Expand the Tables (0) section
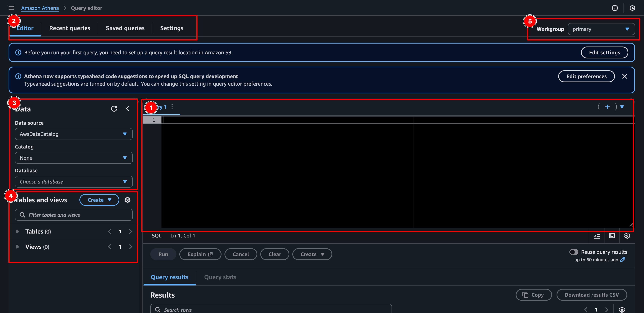 [x=18, y=231]
